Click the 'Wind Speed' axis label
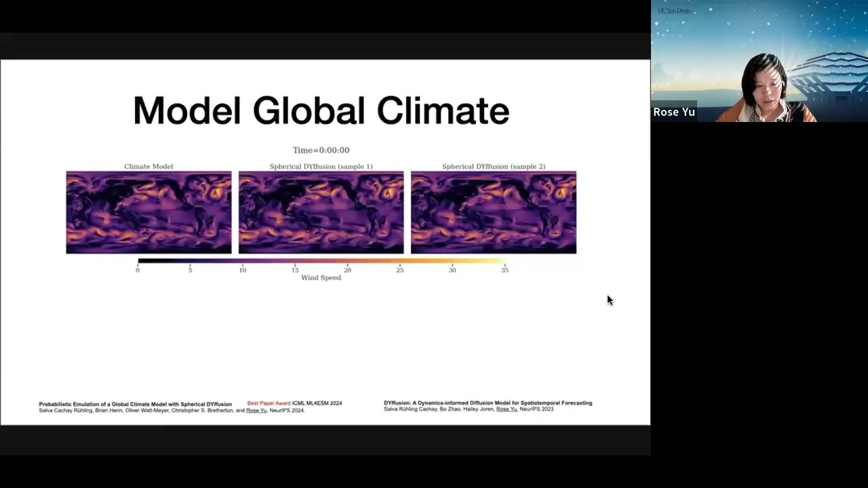The height and width of the screenshot is (488, 868). coord(321,278)
